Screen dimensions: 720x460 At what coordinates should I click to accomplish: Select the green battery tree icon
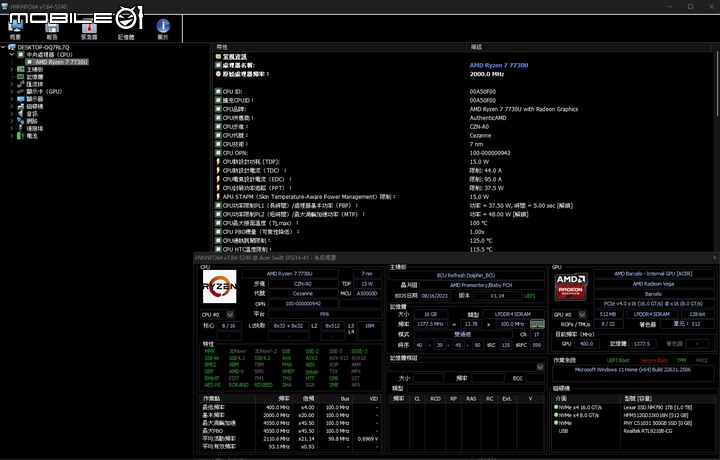[x=20, y=136]
